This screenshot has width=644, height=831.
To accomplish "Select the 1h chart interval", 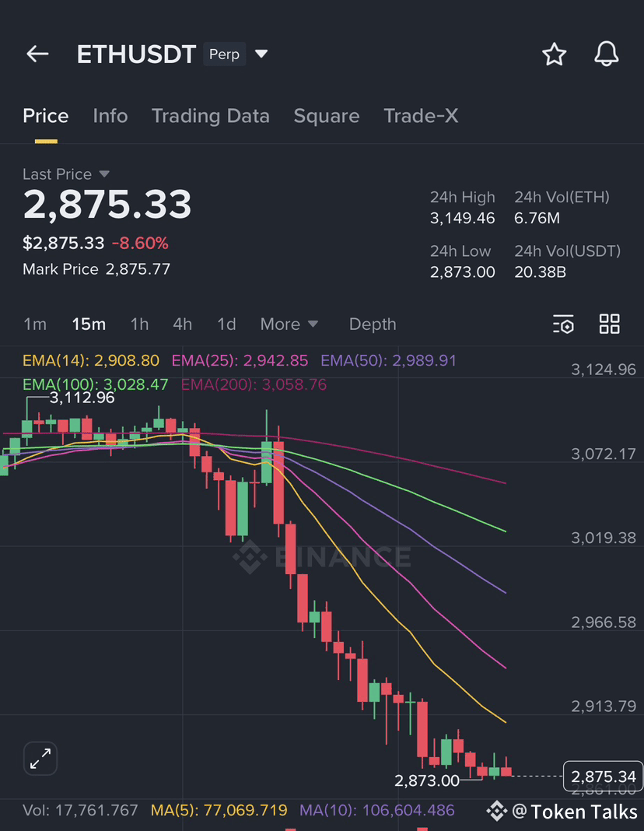I will click(139, 324).
